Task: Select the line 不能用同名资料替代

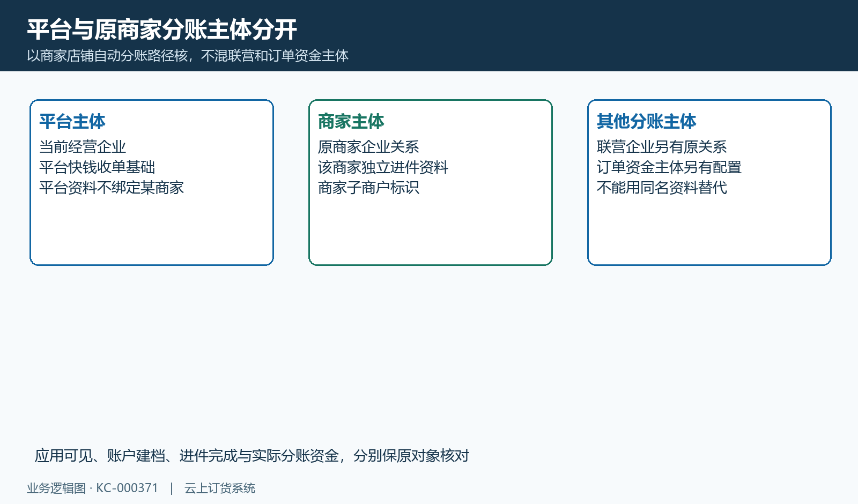Action: [662, 188]
